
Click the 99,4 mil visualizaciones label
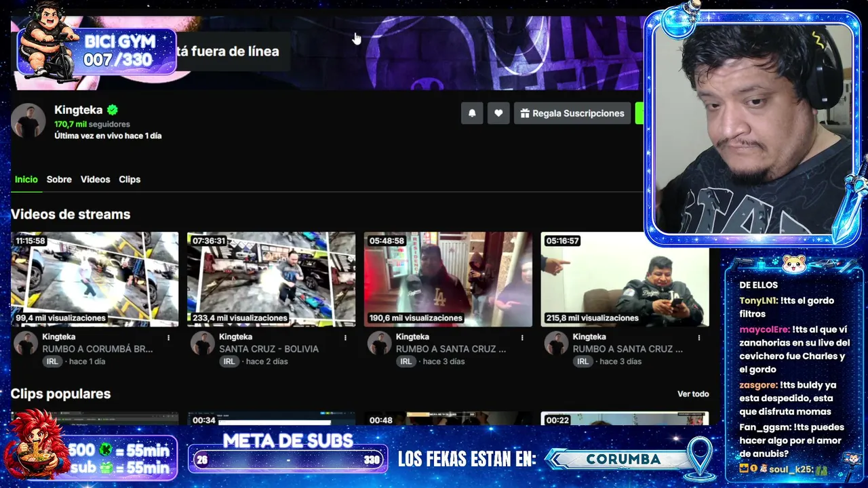(x=61, y=318)
